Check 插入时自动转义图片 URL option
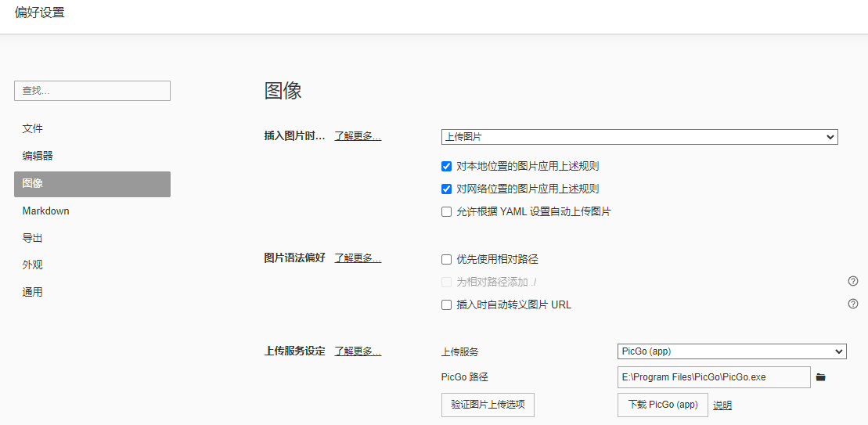The image size is (868, 425). tap(446, 304)
